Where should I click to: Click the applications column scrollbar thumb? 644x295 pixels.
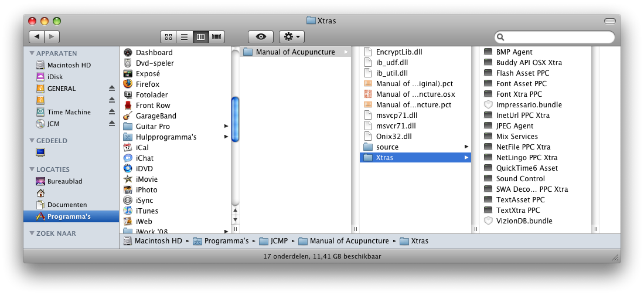coord(236,119)
